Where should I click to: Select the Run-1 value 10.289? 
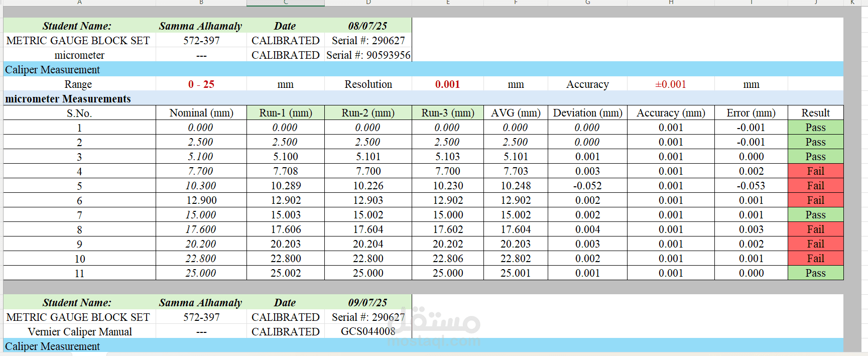286,186
